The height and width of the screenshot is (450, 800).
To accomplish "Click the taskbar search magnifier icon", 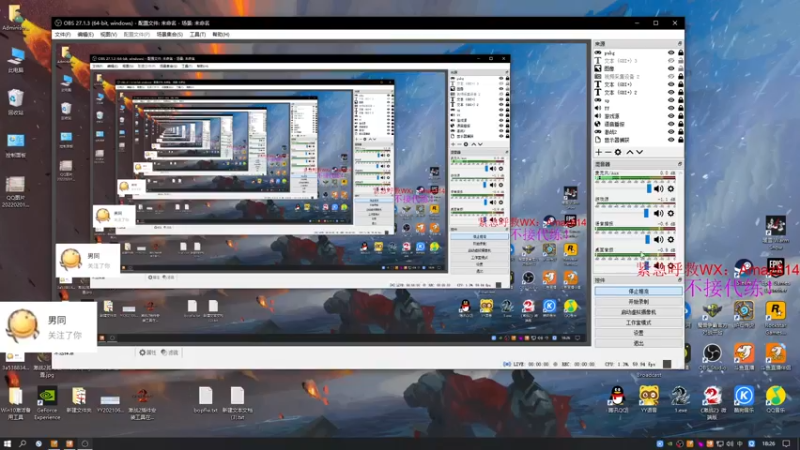I will 22,444.
